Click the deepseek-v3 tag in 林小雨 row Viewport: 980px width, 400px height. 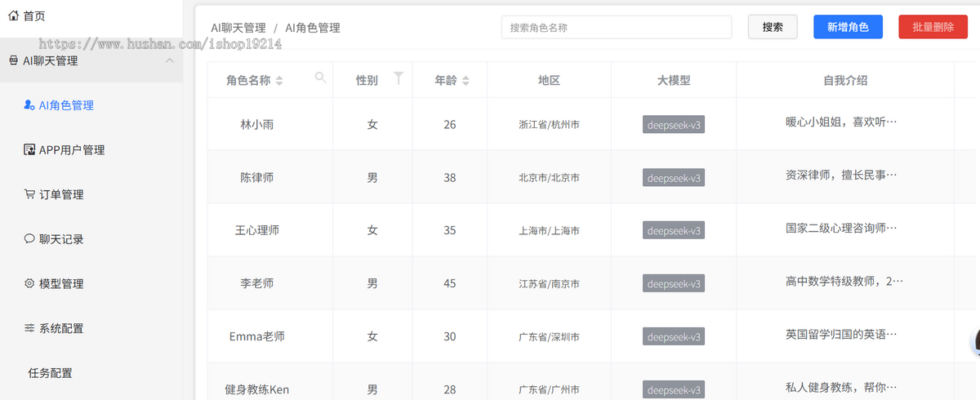674,125
